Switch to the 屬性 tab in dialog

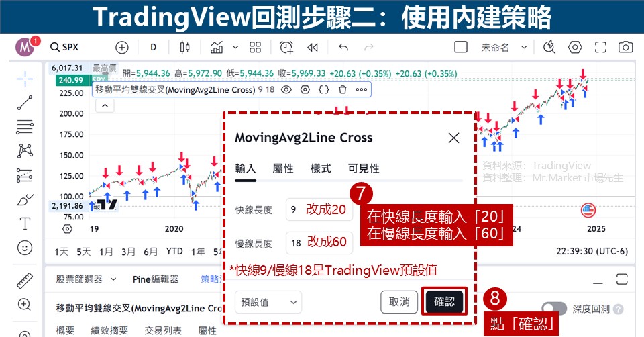[283, 168]
